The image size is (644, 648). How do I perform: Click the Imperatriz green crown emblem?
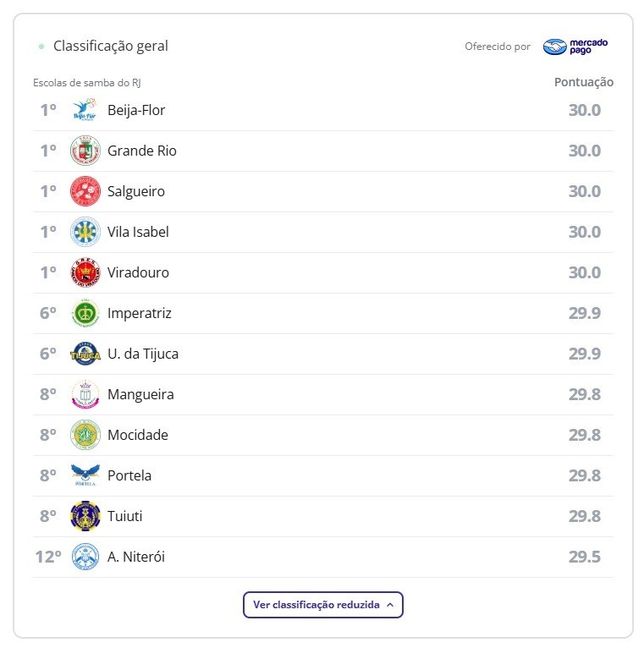85,313
